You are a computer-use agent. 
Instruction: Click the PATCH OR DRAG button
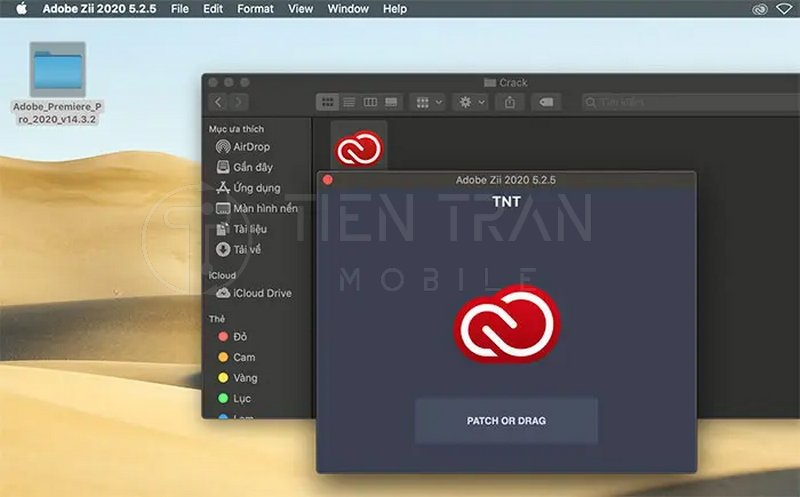(506, 420)
